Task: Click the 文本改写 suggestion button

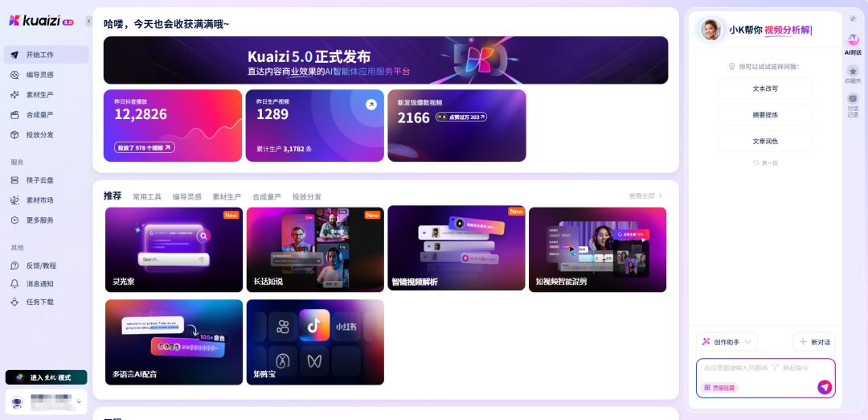Action: [x=765, y=88]
